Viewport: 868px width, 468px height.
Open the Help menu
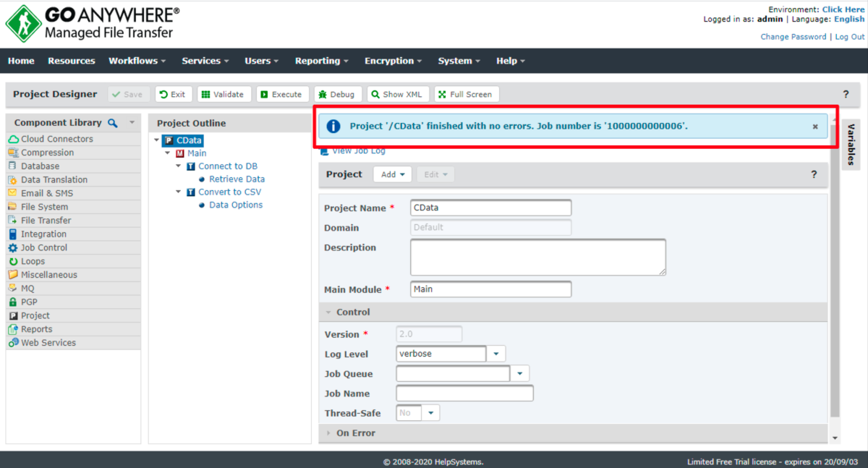(511, 61)
